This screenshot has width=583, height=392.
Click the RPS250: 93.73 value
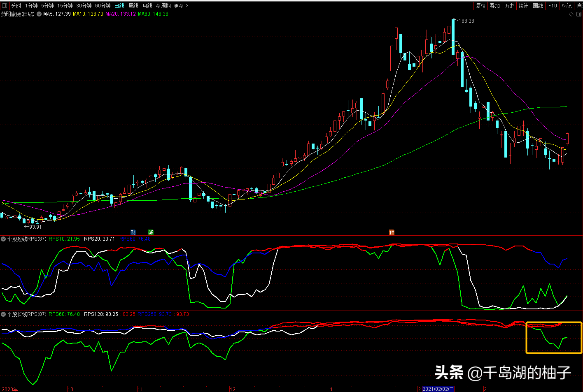155,314
